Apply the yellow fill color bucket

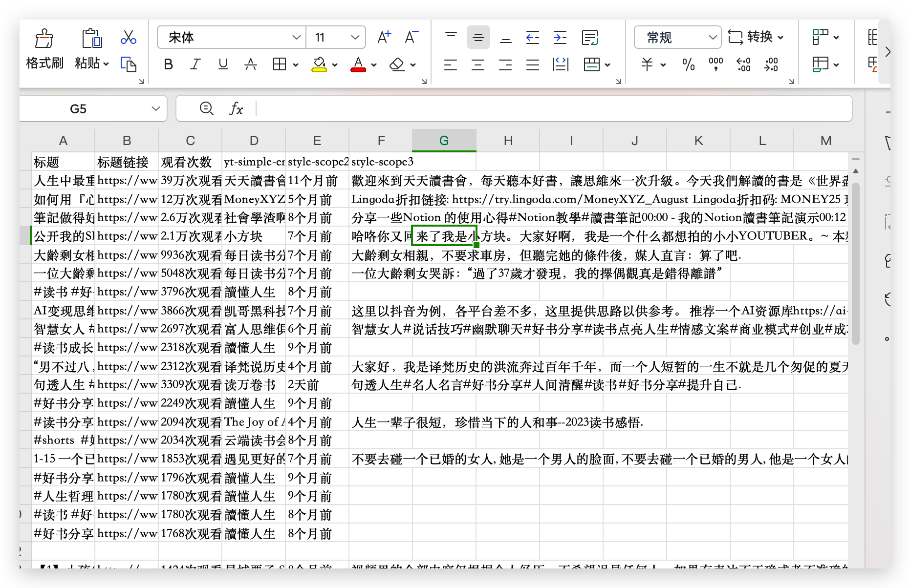(x=319, y=64)
